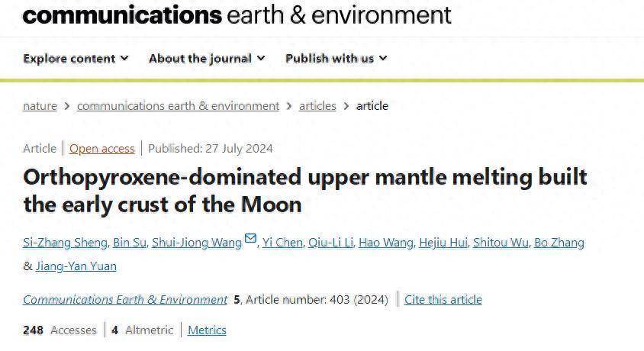Screen dimensions: 644x351
Task: View author Bo Zhang
Action: point(559,243)
